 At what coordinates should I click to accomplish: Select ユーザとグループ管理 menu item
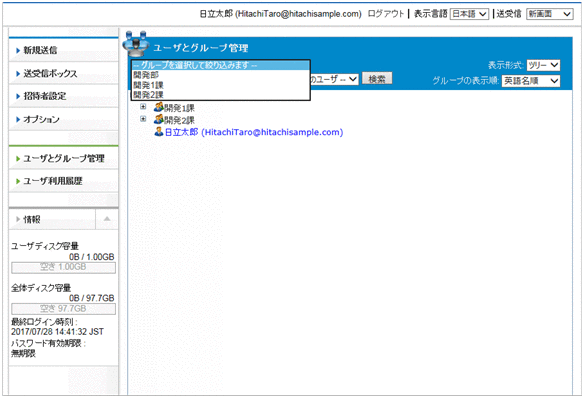(x=63, y=158)
